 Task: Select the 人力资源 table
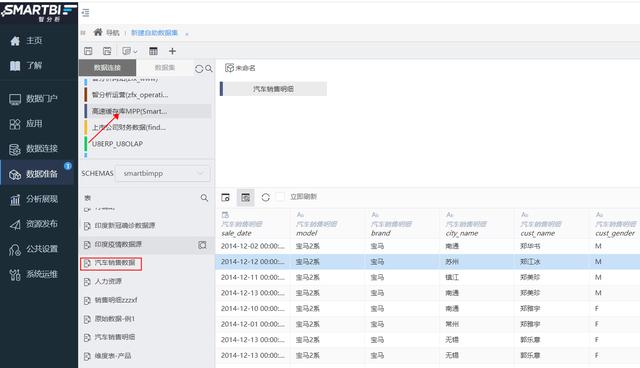coord(108,282)
